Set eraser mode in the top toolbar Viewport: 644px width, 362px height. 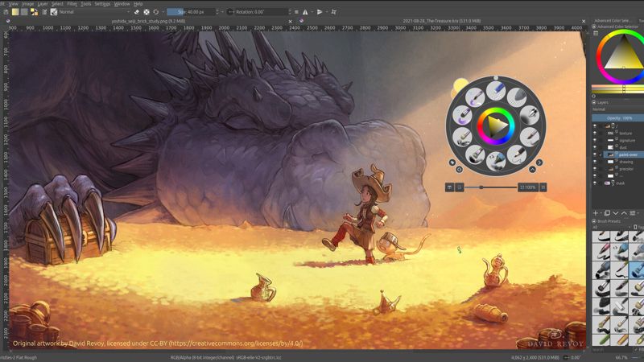click(137, 12)
